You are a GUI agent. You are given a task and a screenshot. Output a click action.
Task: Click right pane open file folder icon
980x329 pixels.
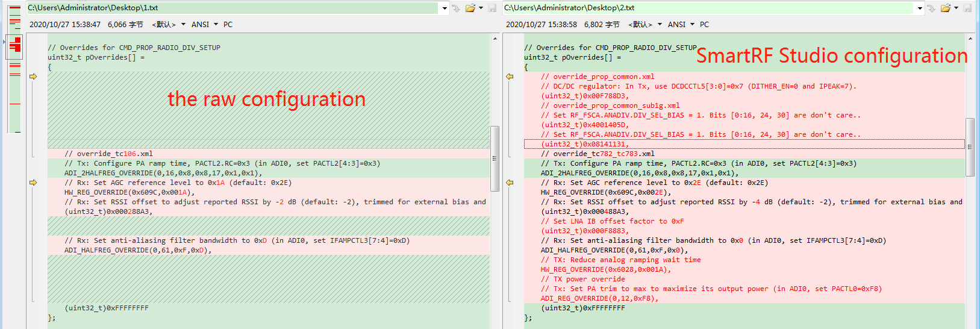(945, 8)
